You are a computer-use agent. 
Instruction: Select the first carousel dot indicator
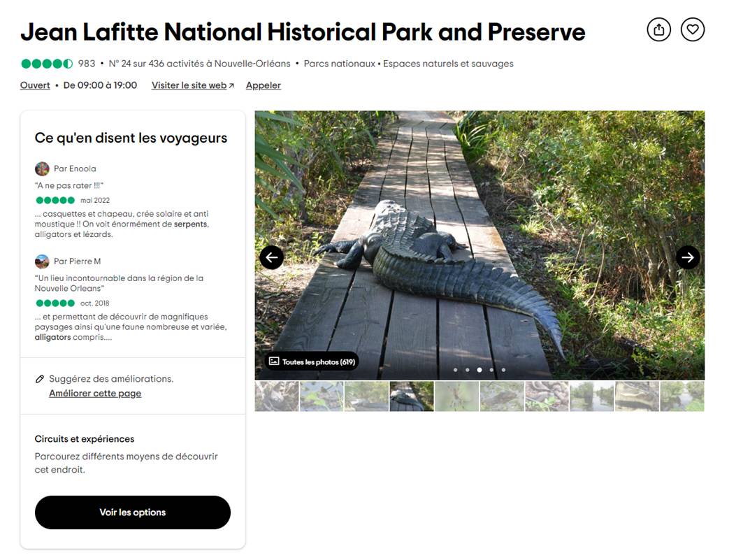455,370
